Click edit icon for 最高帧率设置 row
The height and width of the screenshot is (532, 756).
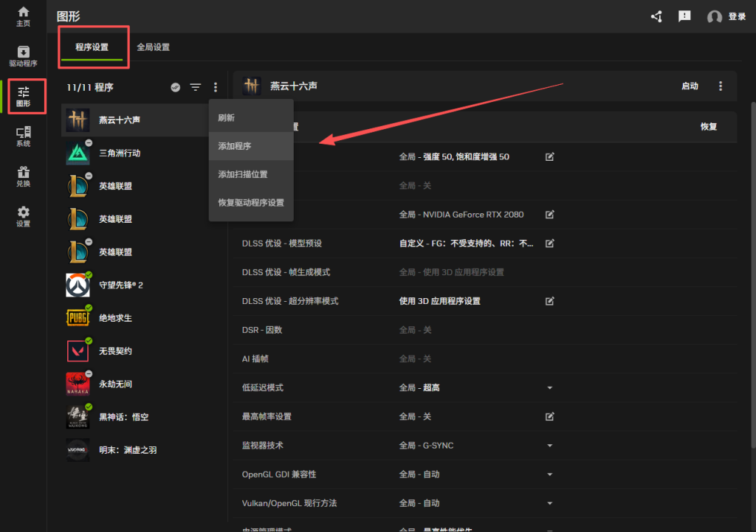[549, 416]
